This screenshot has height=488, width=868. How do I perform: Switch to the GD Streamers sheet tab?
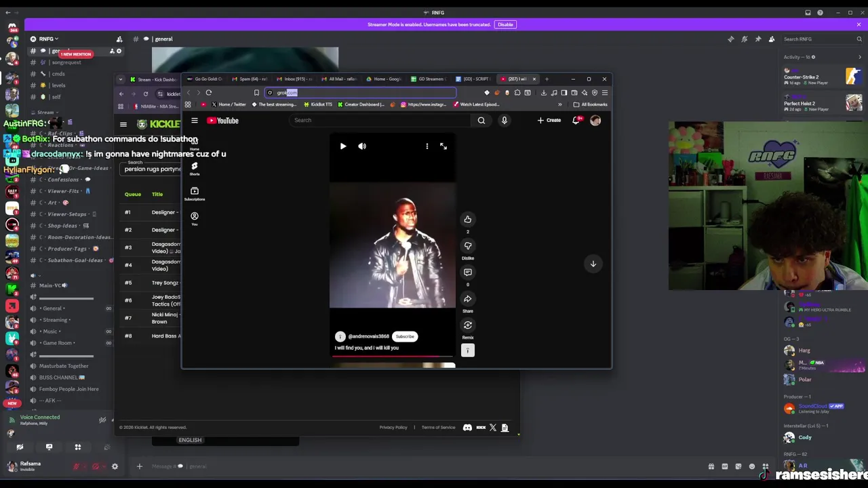point(430,79)
